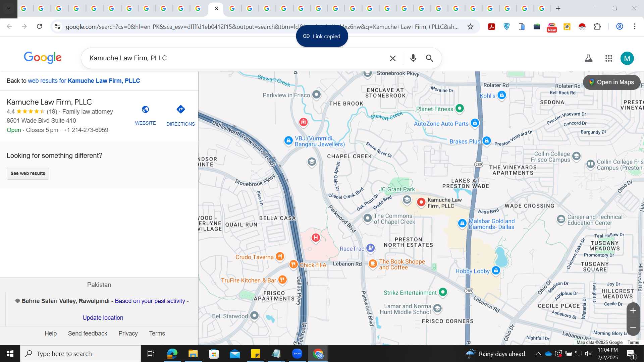The width and height of the screenshot is (644, 362).
Task: Click Hobby Lobby map marker
Action: point(496,270)
